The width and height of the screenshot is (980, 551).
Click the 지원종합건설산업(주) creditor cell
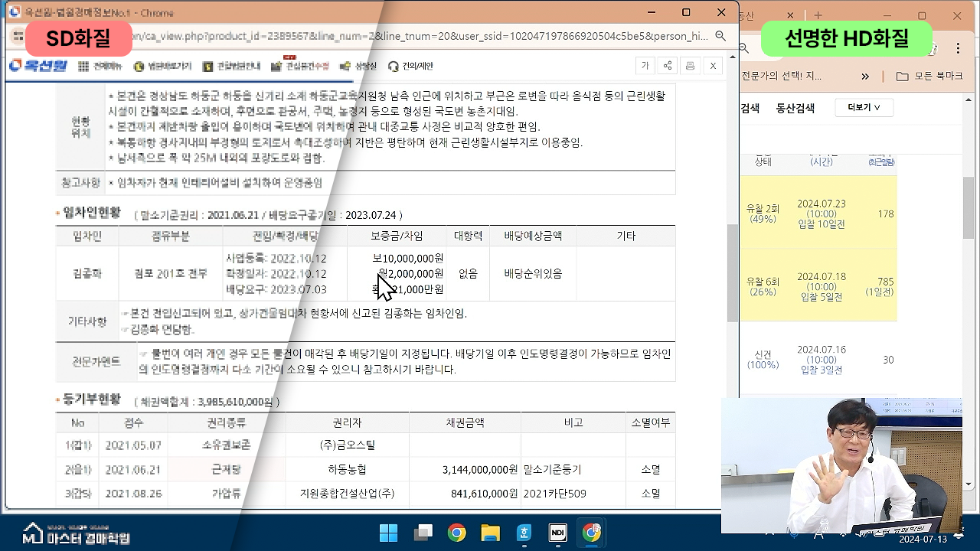[348, 494]
